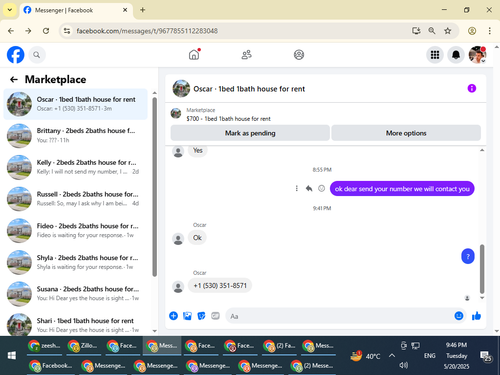This screenshot has width=500, height=375.
Task: Open the clock showing 9:46 PM
Action: [456, 345]
